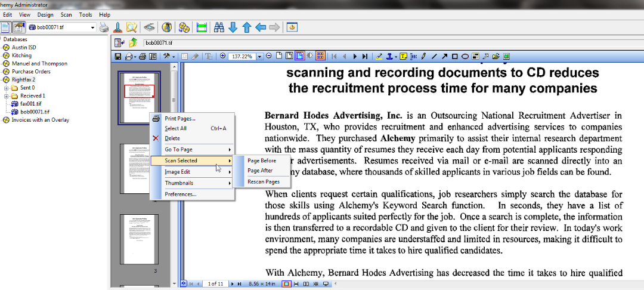Click the printer icon in the main toolbar
The image size is (644, 290).
(x=104, y=27)
